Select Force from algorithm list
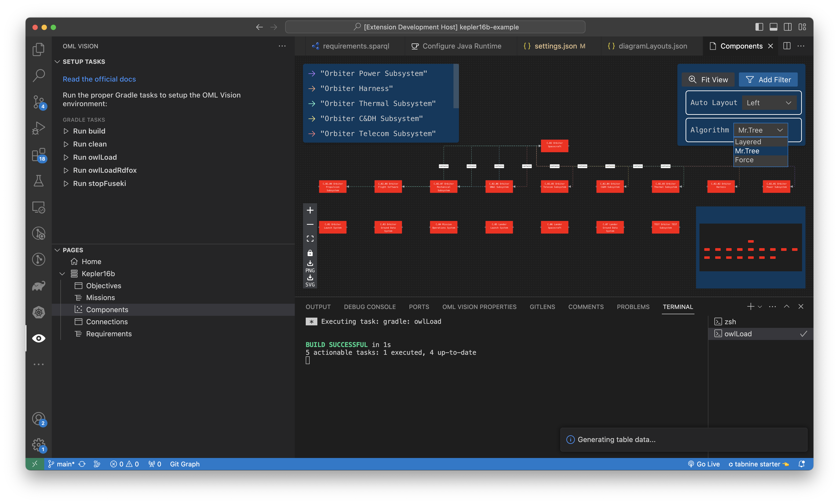This screenshot has height=504, width=839. point(761,160)
